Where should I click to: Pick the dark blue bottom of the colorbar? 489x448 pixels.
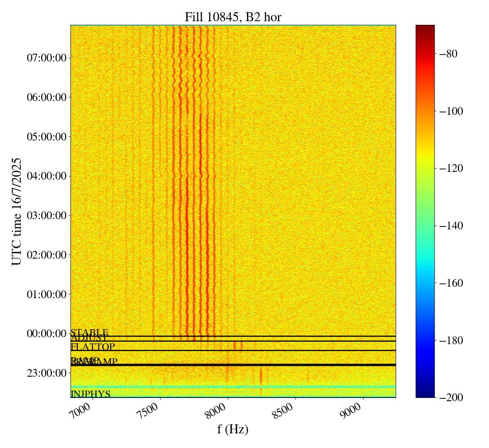[x=425, y=394]
